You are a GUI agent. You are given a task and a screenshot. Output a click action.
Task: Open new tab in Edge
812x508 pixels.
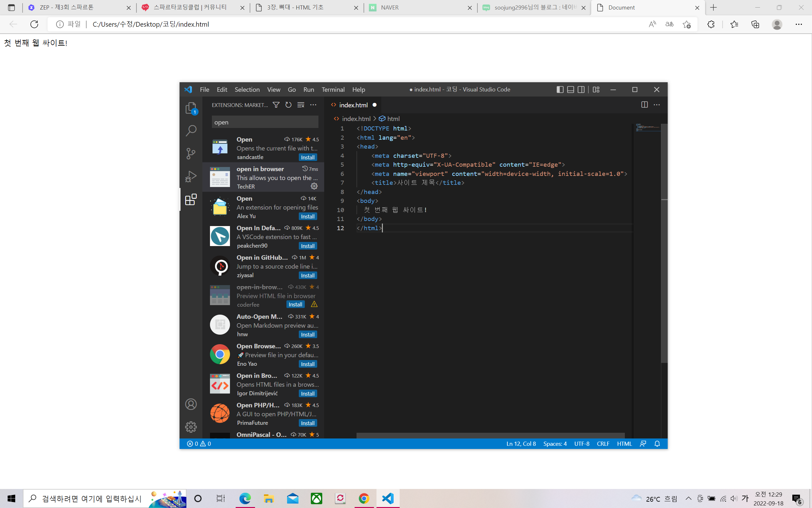click(x=713, y=7)
